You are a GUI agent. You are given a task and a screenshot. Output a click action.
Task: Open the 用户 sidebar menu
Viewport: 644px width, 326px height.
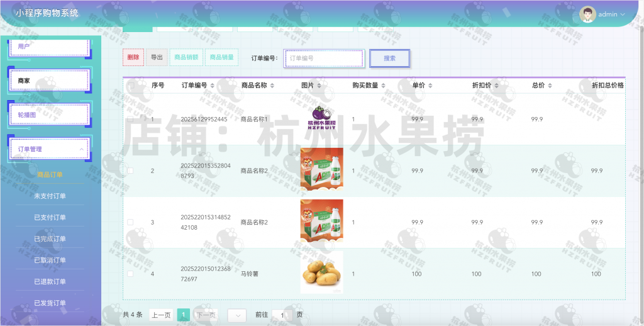(49, 47)
